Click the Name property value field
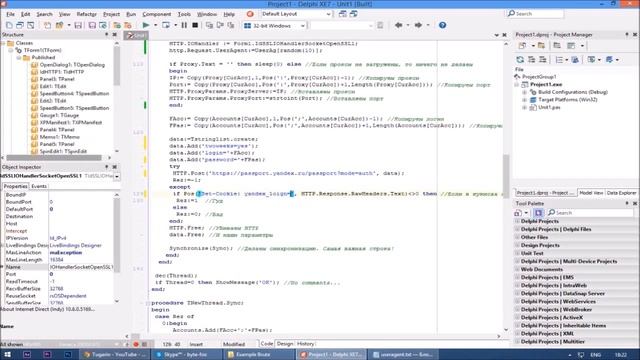This screenshot has width=640, height=360. tap(81, 267)
